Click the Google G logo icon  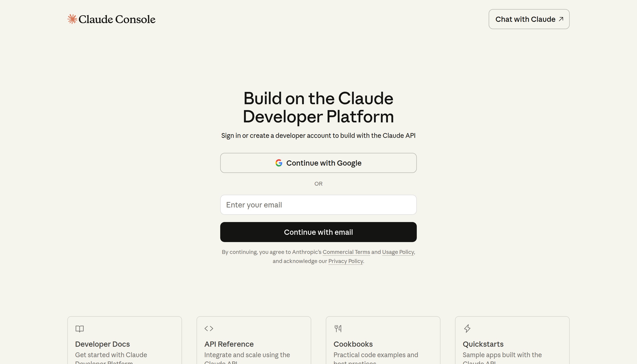coord(279,163)
